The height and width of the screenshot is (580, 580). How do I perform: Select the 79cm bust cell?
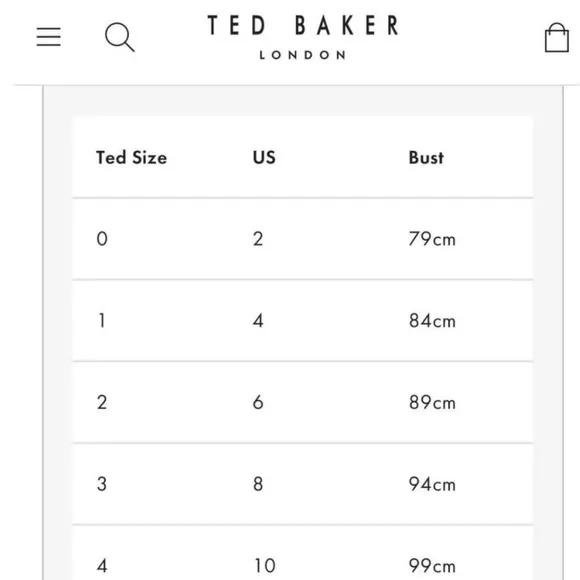point(432,239)
